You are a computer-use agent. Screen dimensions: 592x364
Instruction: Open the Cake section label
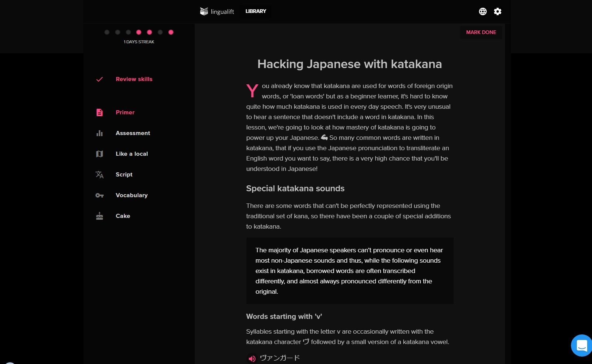pyautogui.click(x=123, y=216)
